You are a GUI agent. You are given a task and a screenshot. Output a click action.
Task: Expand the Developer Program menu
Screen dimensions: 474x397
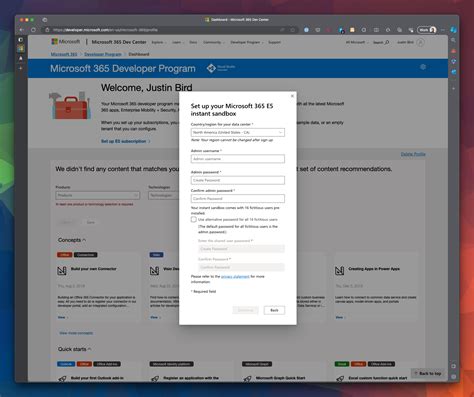point(246,42)
